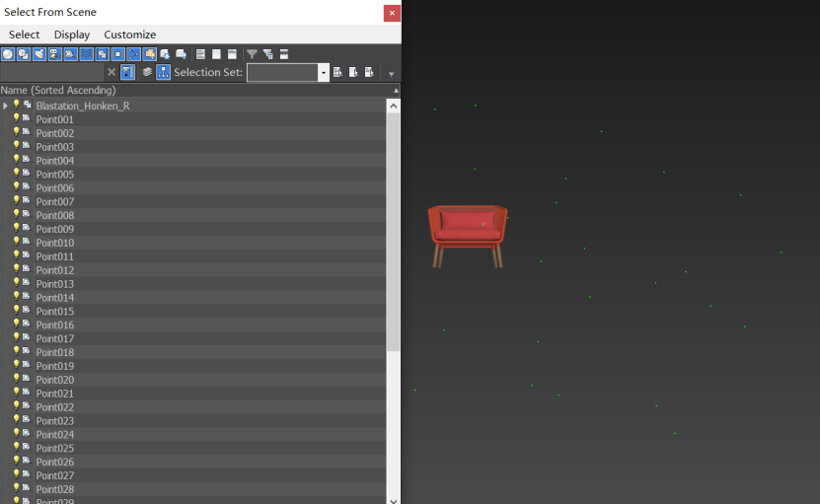The height and width of the screenshot is (504, 820).
Task: Click the Display Containers icon
Action: (149, 54)
